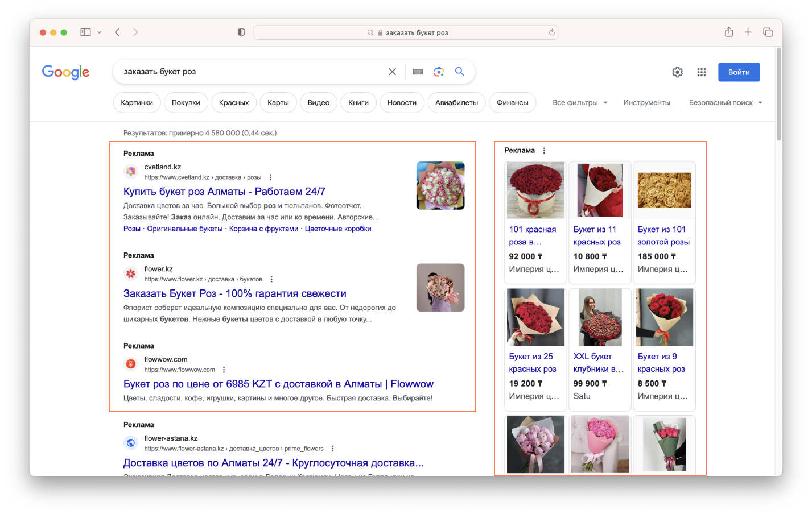Image resolution: width=812 pixels, height=514 pixels.
Task: Open three-dot menu next to flower-astana.kz URL
Action: coord(333,449)
